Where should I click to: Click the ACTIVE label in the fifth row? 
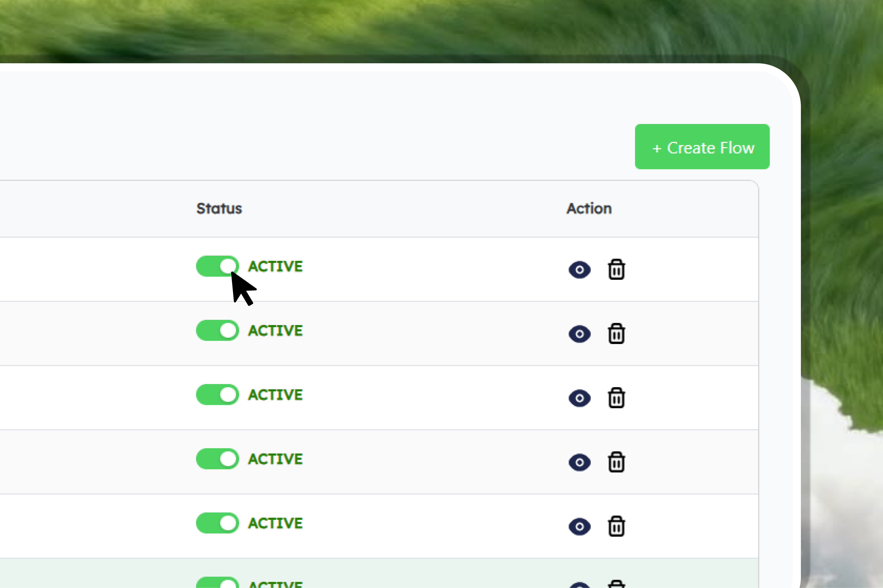(x=275, y=523)
